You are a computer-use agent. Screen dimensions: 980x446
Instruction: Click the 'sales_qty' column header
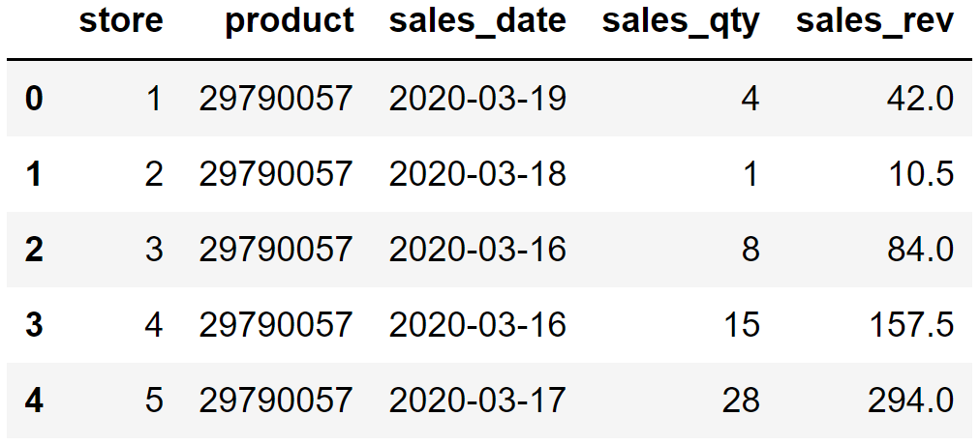coord(681,23)
